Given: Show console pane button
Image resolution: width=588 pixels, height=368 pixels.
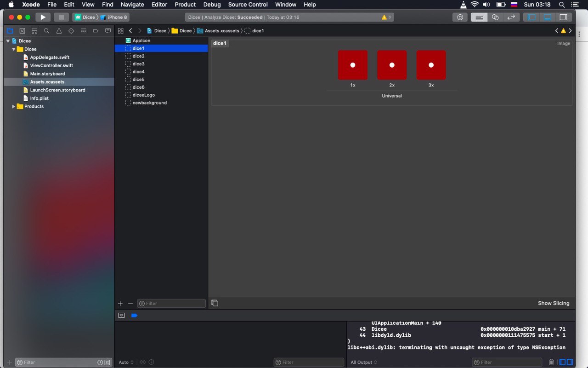Looking at the screenshot, I should click(570, 362).
